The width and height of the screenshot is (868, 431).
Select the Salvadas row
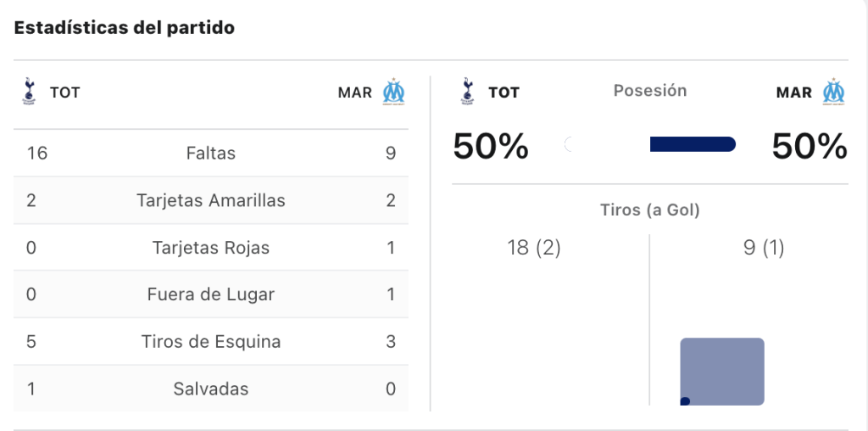point(211,389)
